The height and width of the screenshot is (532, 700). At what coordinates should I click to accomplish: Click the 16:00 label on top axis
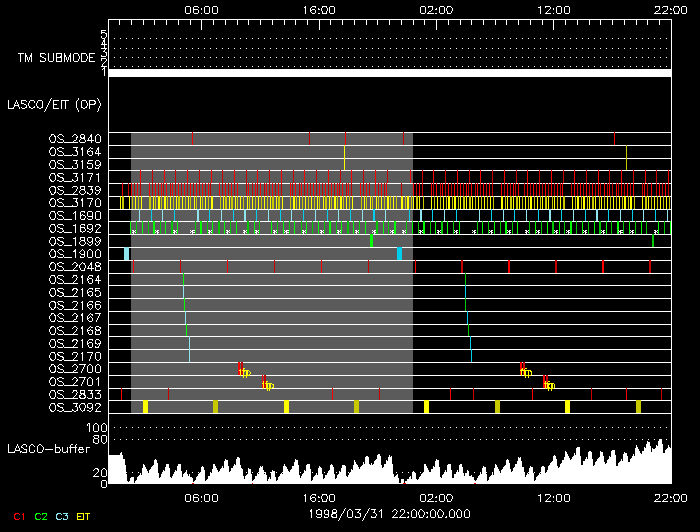point(318,8)
